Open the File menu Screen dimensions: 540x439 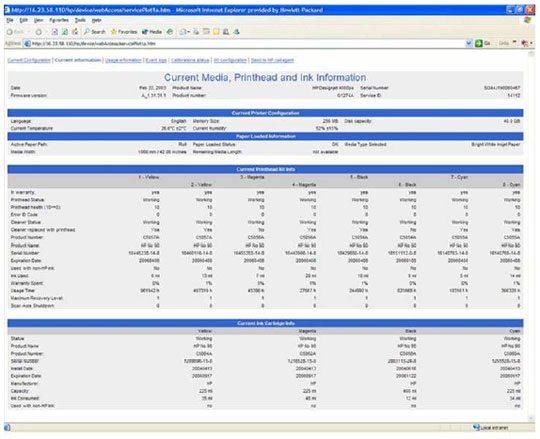click(10, 20)
